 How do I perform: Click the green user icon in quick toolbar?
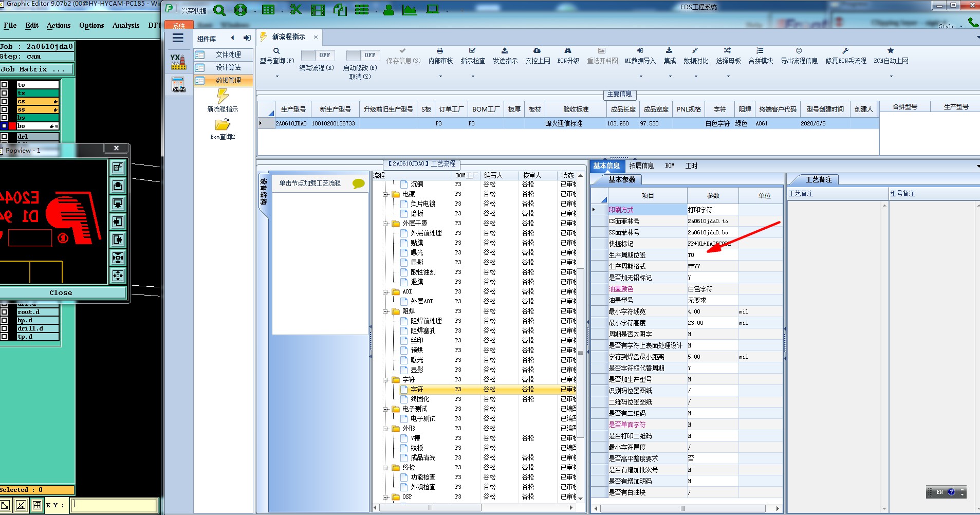pyautogui.click(x=389, y=9)
